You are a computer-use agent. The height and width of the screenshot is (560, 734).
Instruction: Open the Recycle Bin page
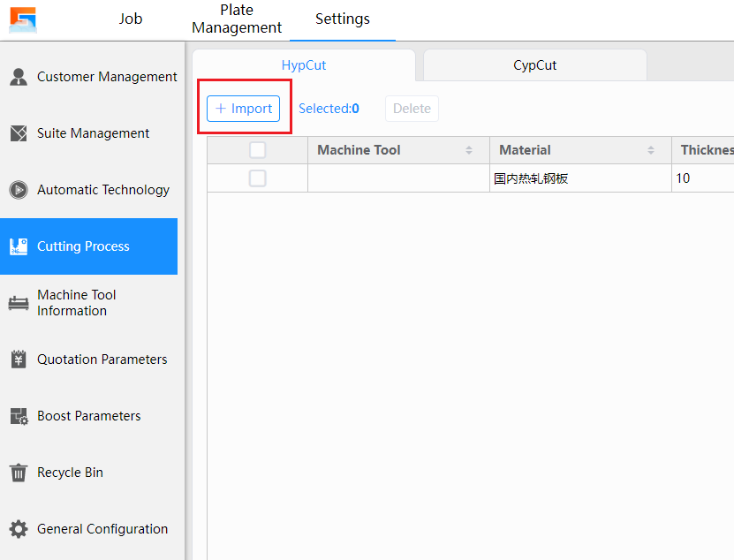click(x=89, y=473)
